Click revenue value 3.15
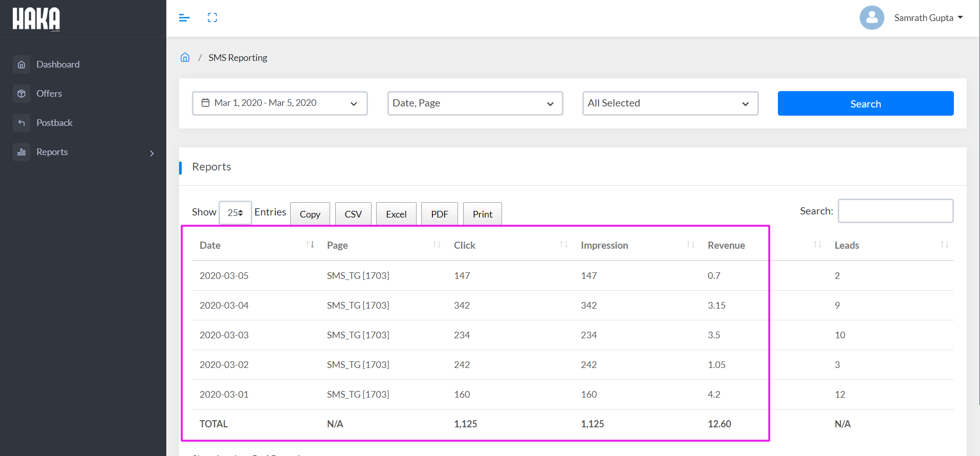Screen dimensions: 980x456 pyautogui.click(x=716, y=305)
